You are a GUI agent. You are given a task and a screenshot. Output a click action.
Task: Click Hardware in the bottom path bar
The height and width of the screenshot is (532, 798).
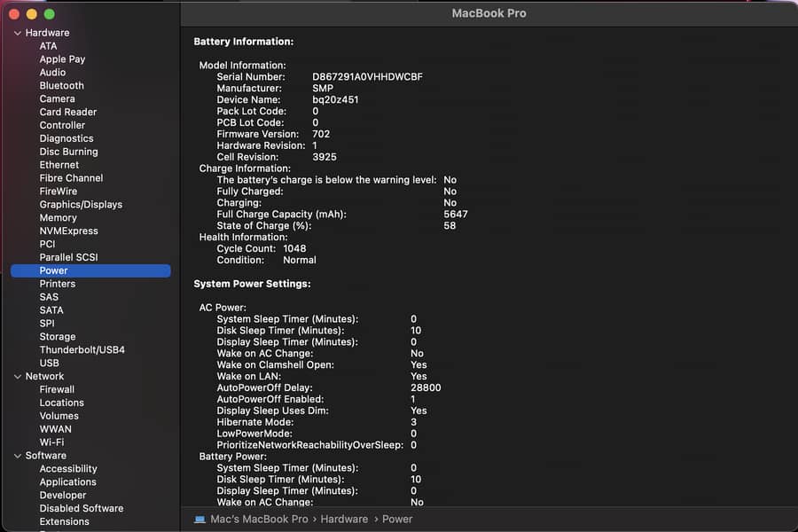tap(344, 520)
